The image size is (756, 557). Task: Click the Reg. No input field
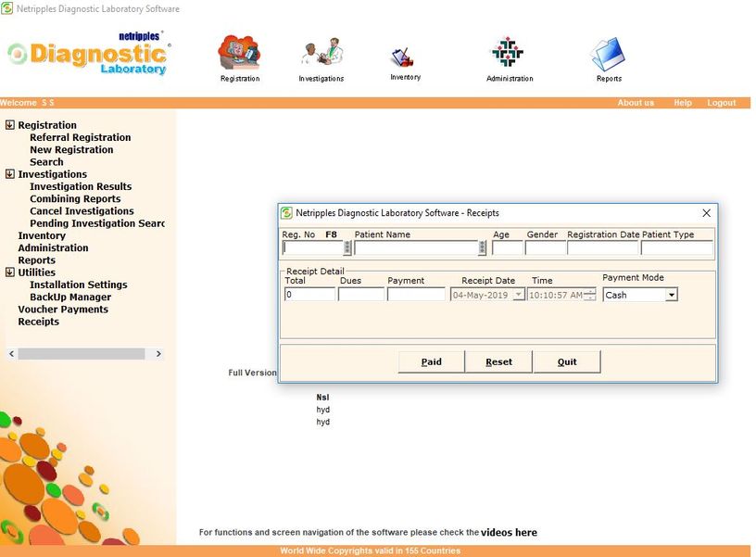(313, 247)
